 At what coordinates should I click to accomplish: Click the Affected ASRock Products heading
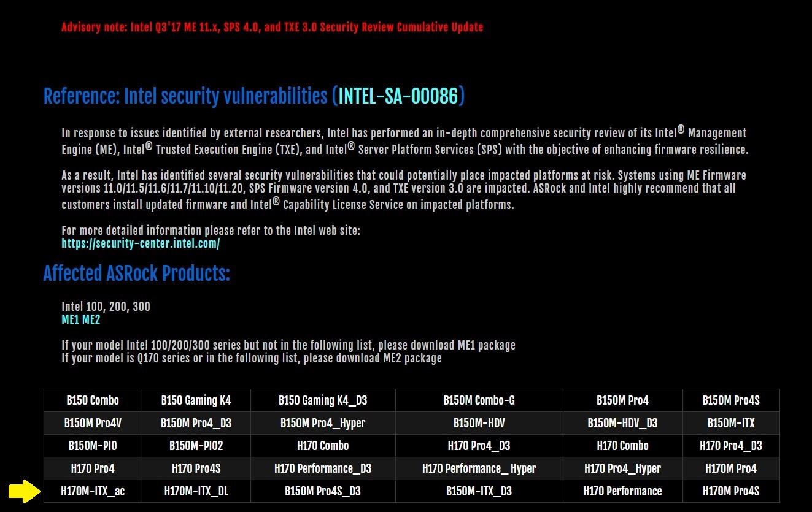136,273
